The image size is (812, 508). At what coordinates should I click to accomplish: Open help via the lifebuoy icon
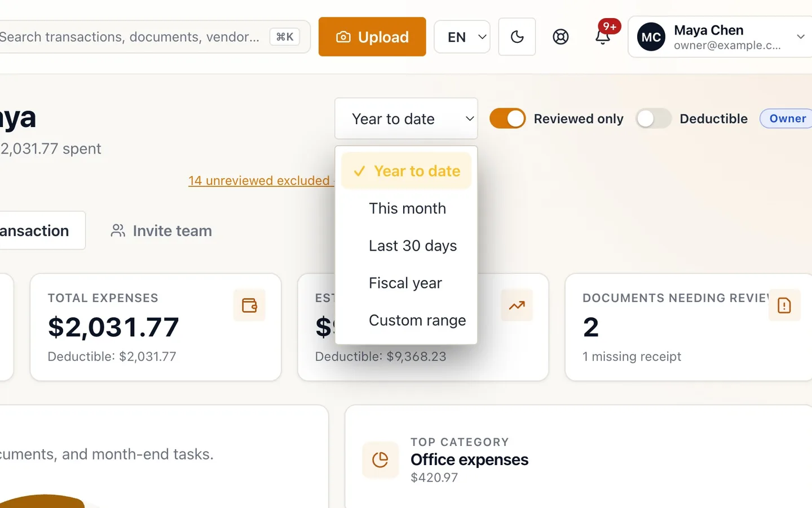point(561,37)
